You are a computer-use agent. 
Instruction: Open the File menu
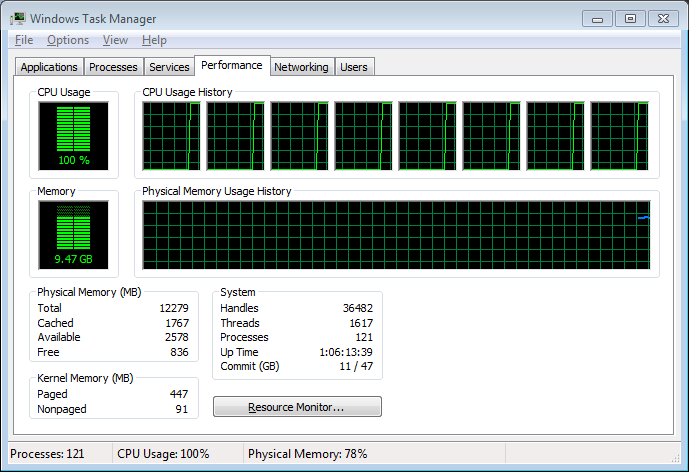[24, 40]
